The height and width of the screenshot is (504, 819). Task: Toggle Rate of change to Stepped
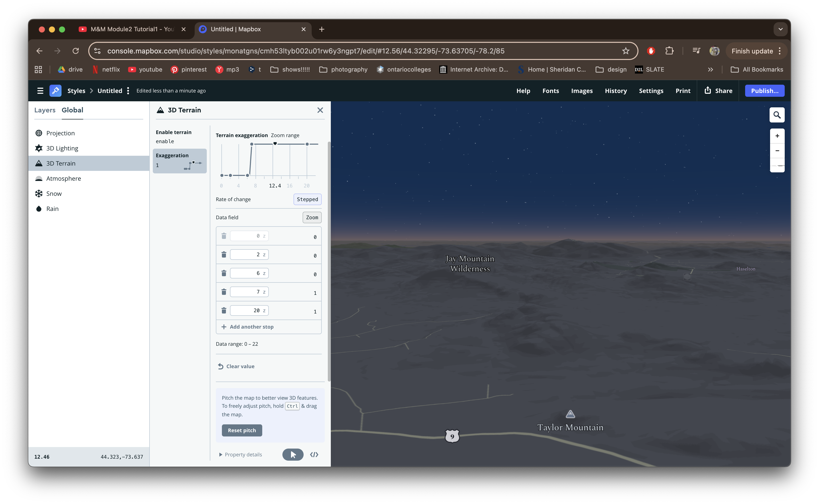coord(307,199)
